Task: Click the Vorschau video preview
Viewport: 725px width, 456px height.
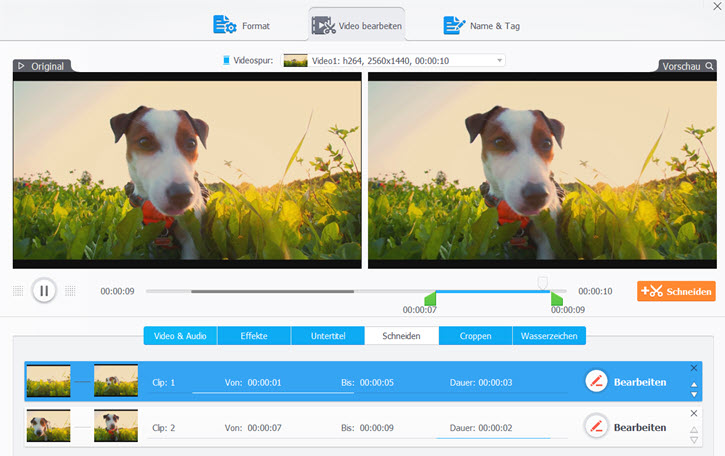Action: click(x=542, y=170)
